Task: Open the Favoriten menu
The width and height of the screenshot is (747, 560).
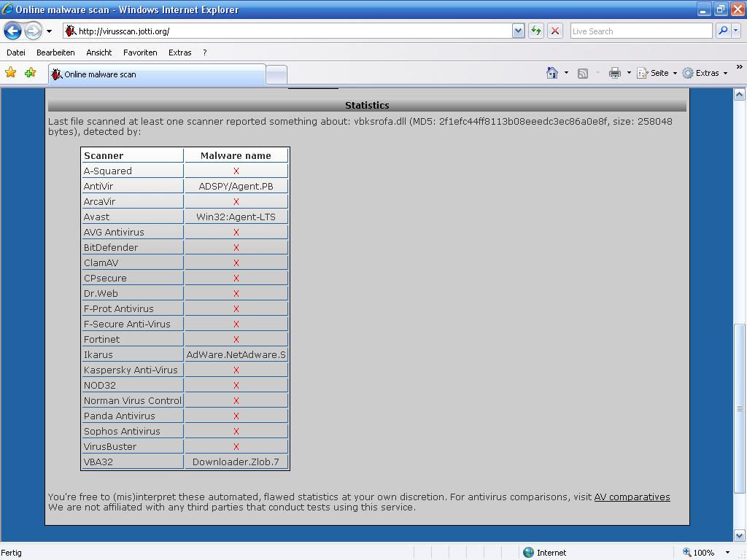Action: coord(140,52)
